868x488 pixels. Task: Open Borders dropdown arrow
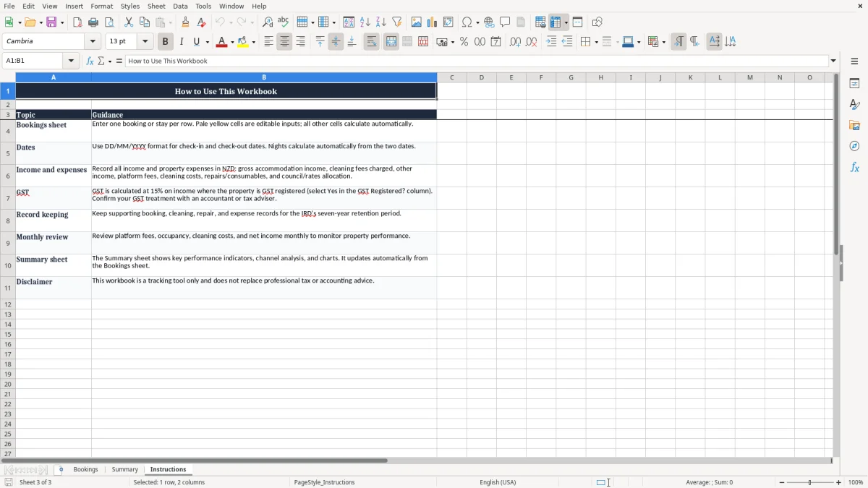(595, 42)
